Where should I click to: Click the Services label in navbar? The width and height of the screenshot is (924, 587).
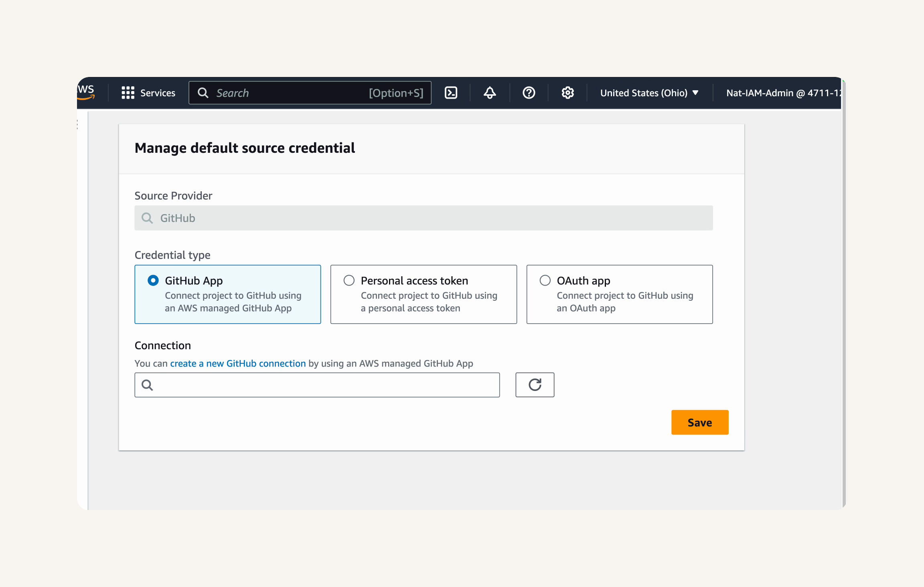(x=158, y=93)
